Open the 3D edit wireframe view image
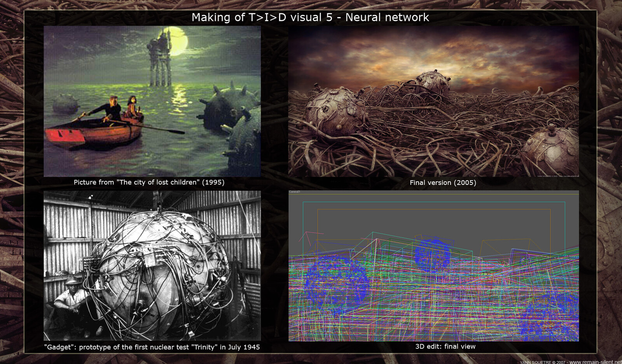 click(433, 266)
